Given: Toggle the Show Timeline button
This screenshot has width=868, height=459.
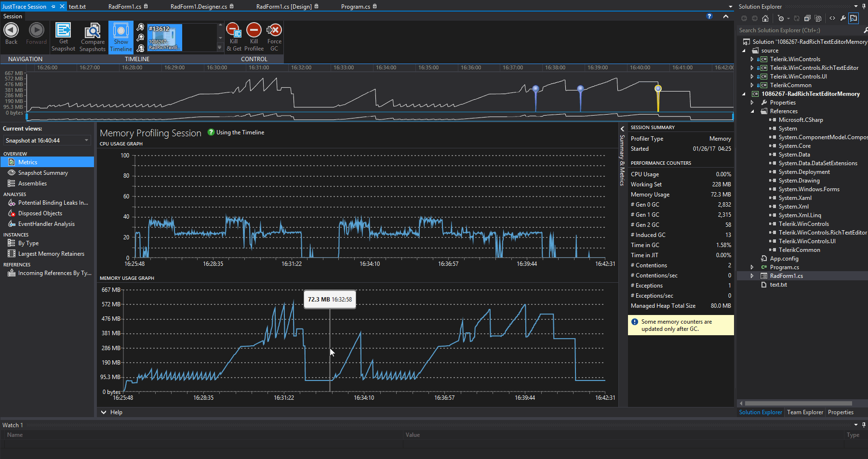Looking at the screenshot, I should 121,37.
